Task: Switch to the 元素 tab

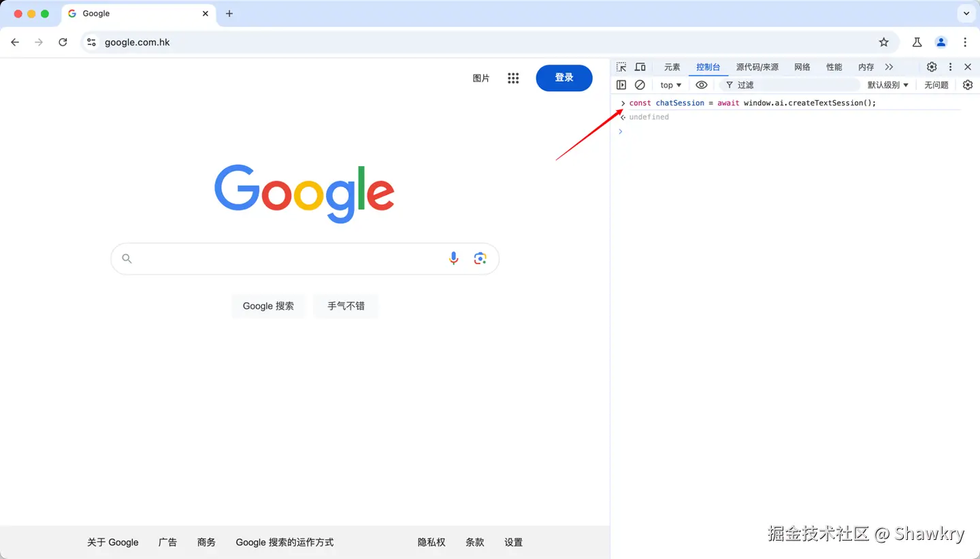Action: click(672, 67)
